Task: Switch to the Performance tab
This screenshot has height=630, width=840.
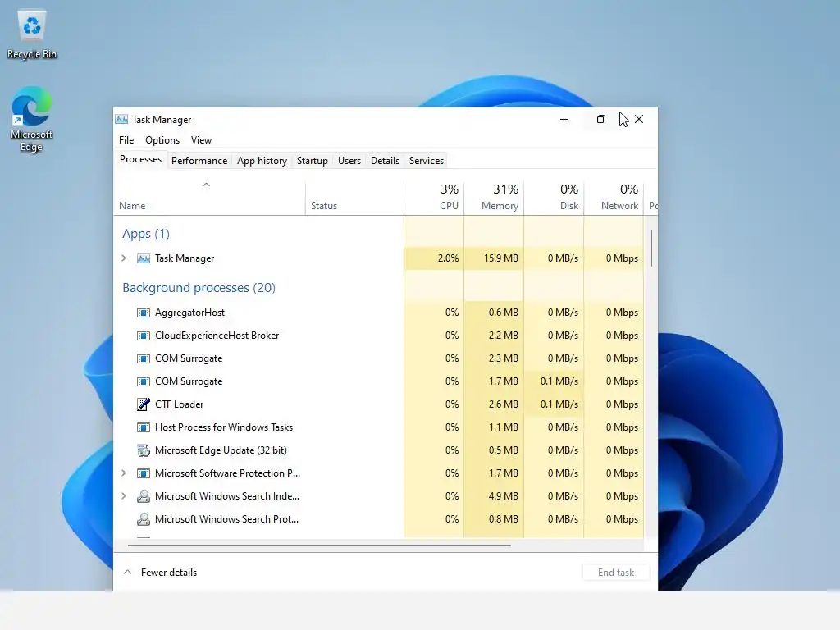Action: 199,161
